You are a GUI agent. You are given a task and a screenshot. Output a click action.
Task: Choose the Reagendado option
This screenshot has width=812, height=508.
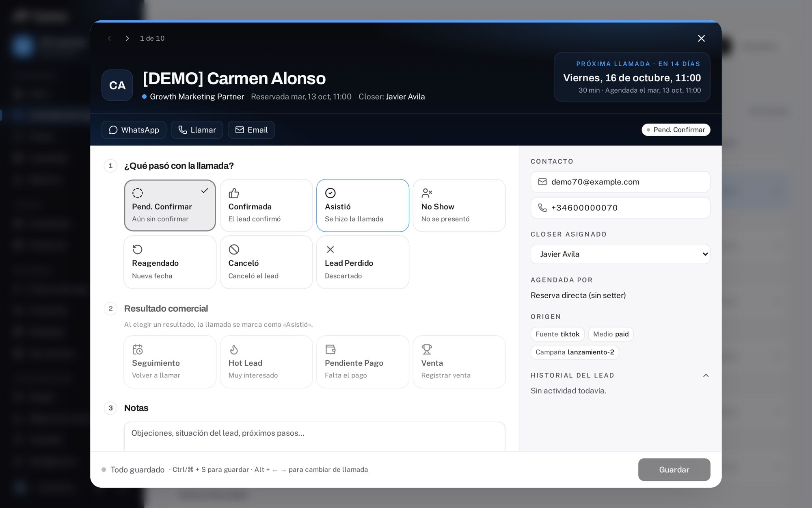tap(170, 262)
